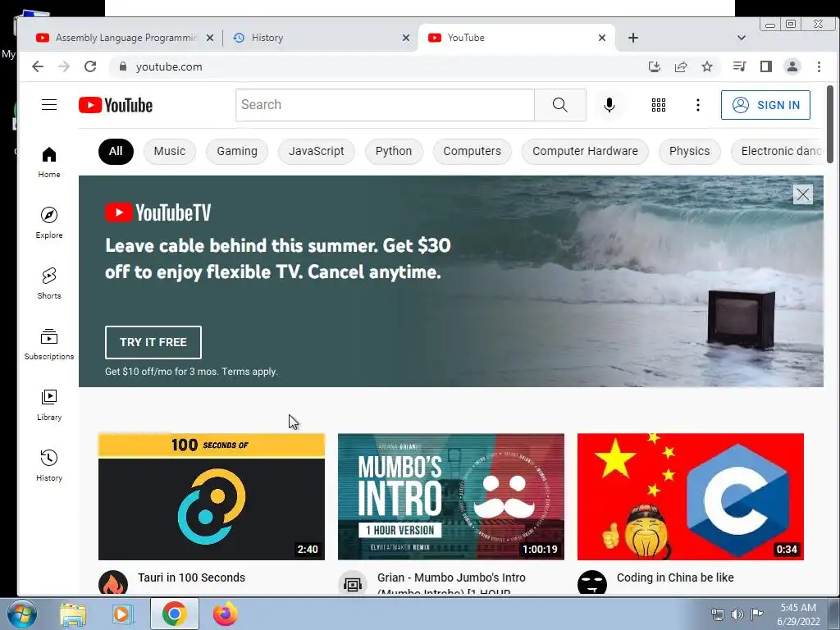
Task: Select the Music filter chip
Action: [170, 152]
